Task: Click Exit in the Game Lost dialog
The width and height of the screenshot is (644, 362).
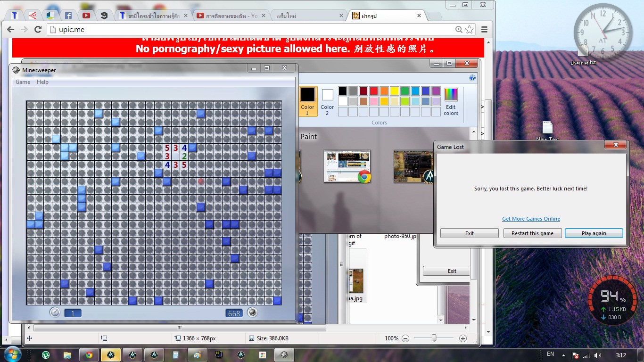Action: click(x=470, y=233)
